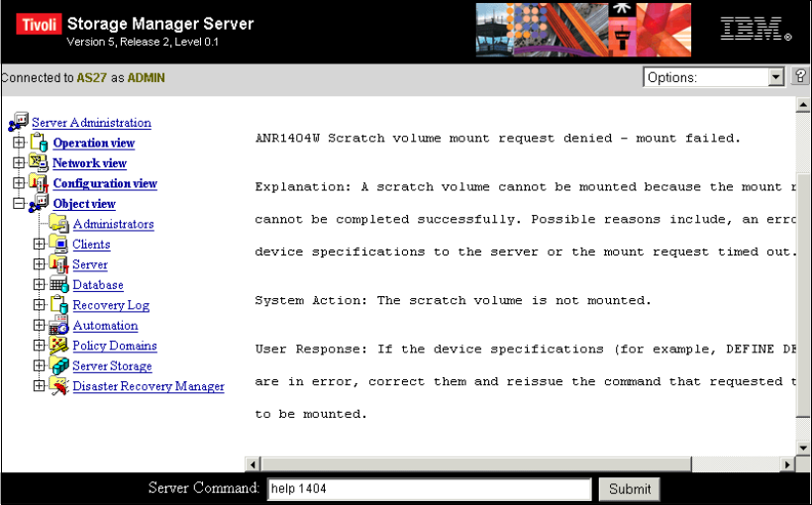Click the Object view computers icon
This screenshot has width=812, height=505.
(39, 203)
